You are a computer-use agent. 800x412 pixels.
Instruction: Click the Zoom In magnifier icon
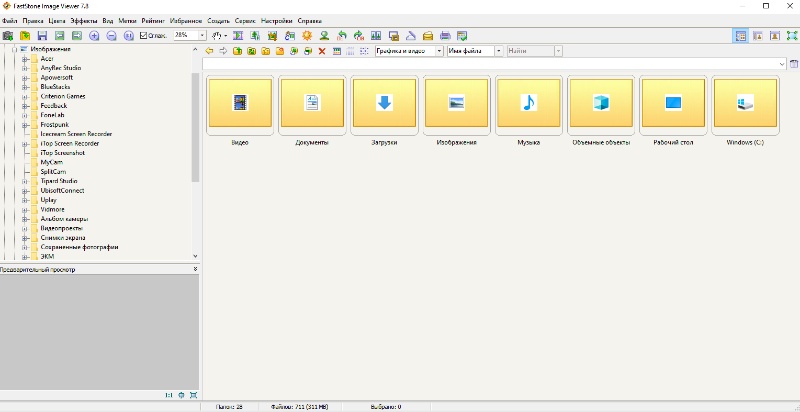[94, 35]
